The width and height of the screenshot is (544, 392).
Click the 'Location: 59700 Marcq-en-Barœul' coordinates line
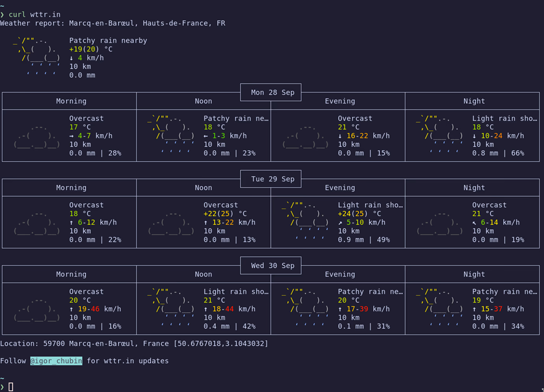point(134,344)
